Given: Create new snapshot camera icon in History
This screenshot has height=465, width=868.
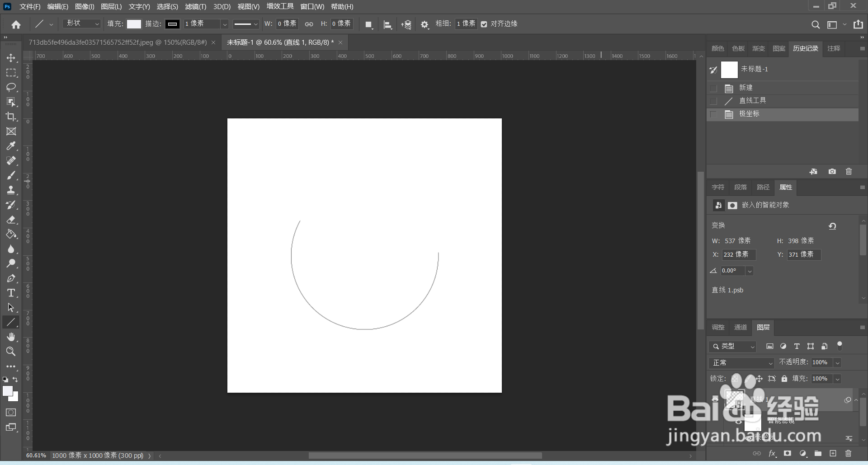Looking at the screenshot, I should point(832,172).
